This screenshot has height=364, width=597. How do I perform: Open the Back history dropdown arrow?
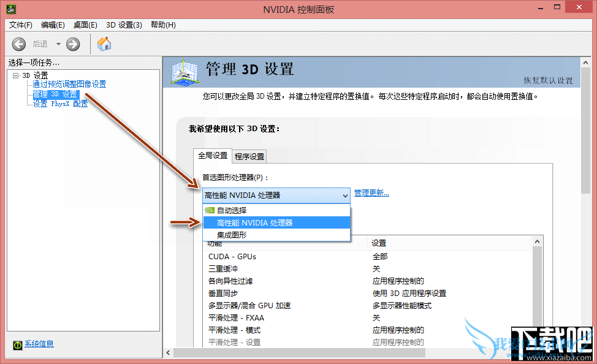click(58, 44)
